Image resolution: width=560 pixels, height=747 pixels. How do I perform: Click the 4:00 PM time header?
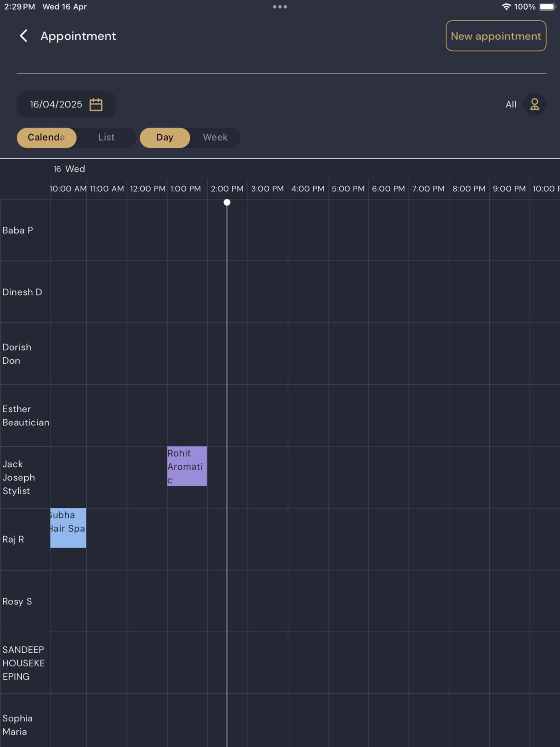[x=308, y=189]
